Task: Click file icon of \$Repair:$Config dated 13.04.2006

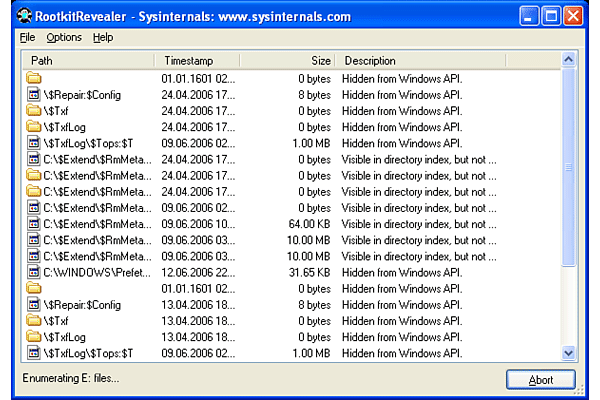Action: (34, 305)
